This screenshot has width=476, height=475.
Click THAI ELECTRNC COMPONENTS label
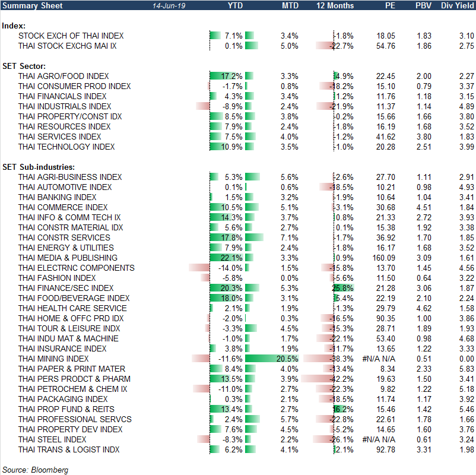[76, 268]
